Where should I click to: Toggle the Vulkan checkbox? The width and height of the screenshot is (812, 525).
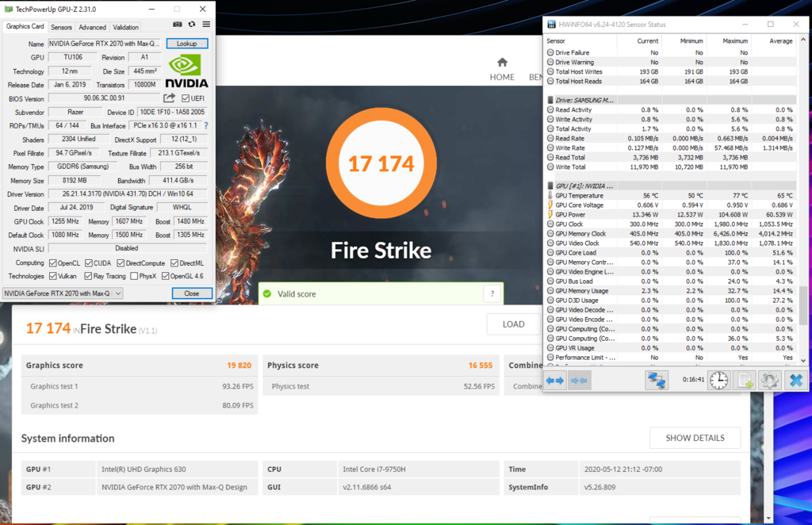tap(53, 276)
